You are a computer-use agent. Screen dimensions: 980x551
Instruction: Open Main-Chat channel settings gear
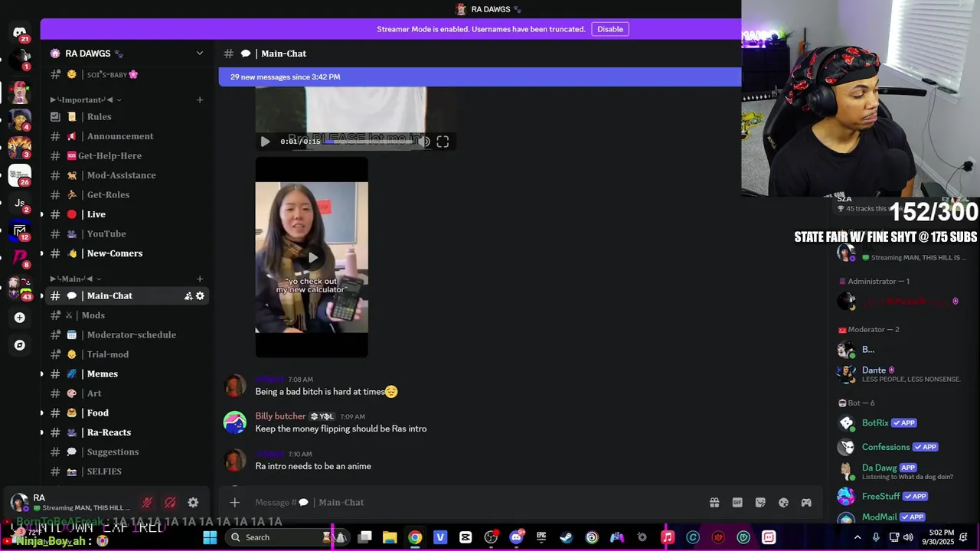(200, 296)
